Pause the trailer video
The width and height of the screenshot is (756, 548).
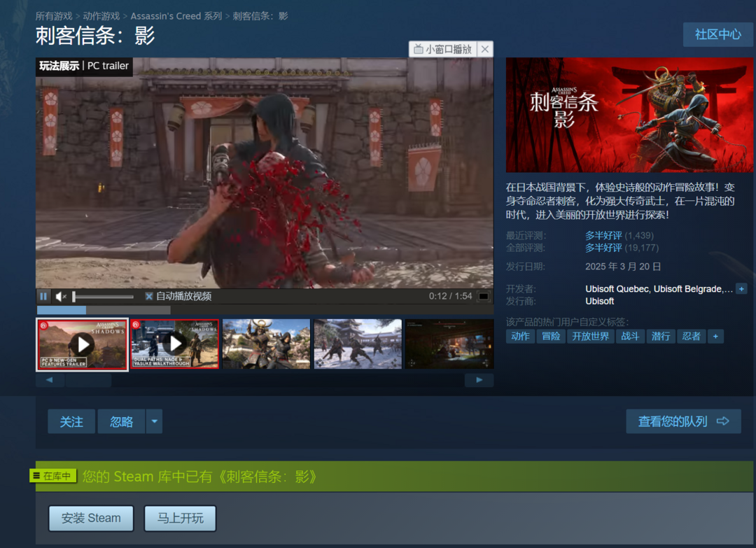coord(43,297)
